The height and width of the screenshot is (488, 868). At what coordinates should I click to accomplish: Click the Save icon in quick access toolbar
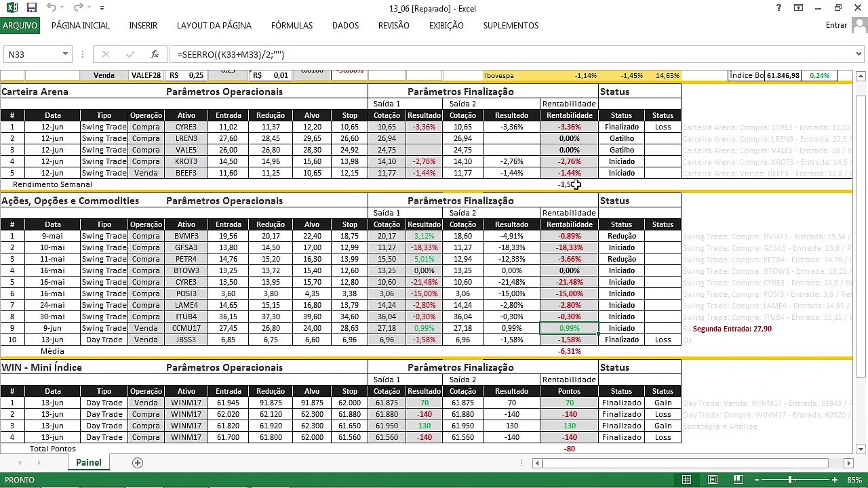(x=32, y=8)
